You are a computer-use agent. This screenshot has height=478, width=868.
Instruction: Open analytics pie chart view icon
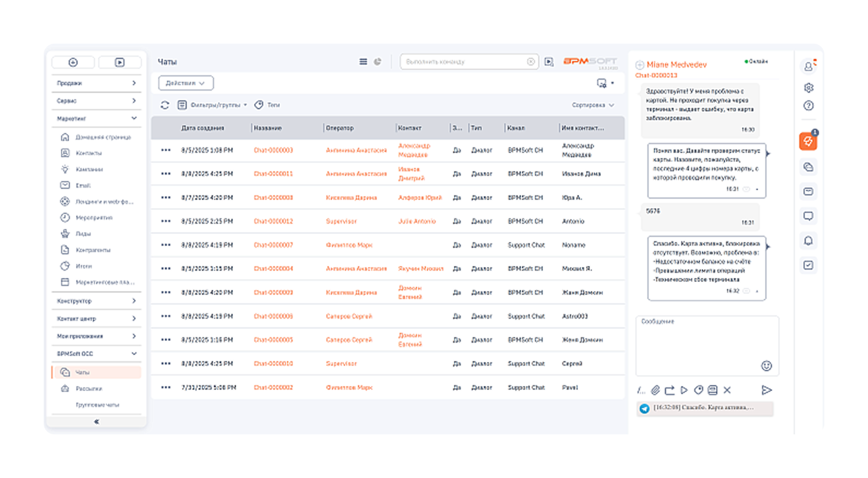pos(377,62)
